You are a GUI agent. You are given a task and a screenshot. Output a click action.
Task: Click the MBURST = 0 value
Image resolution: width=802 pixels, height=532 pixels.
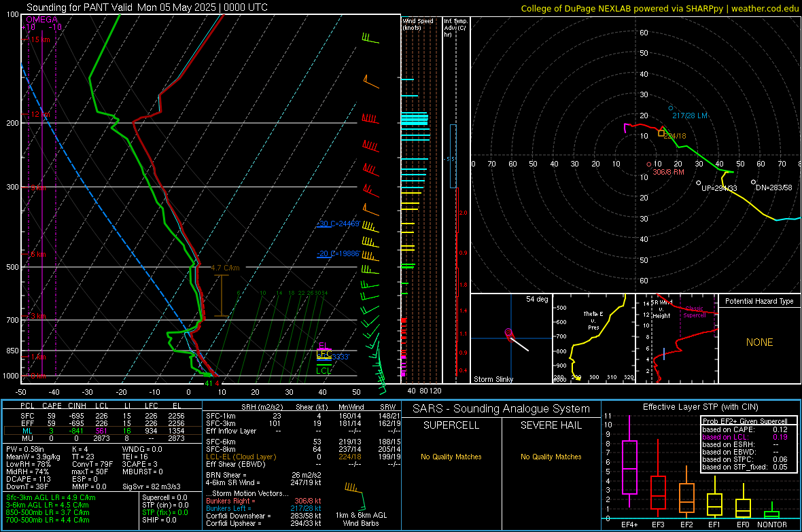tap(142, 472)
